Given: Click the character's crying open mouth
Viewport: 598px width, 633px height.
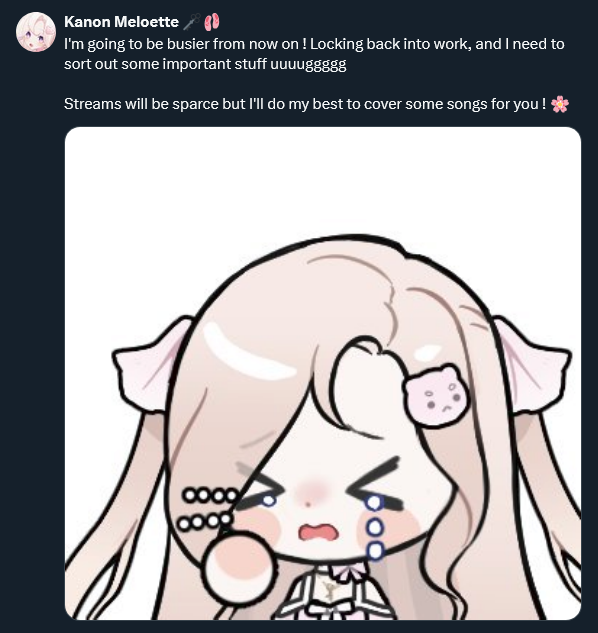Looking at the screenshot, I should click(318, 532).
